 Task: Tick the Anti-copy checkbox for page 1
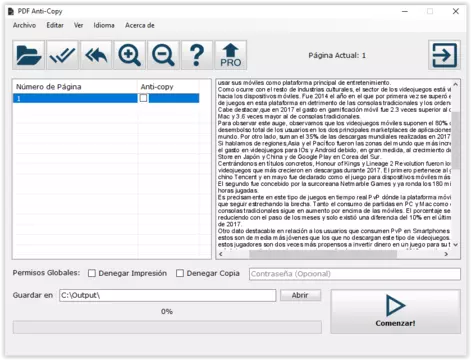[x=143, y=98]
